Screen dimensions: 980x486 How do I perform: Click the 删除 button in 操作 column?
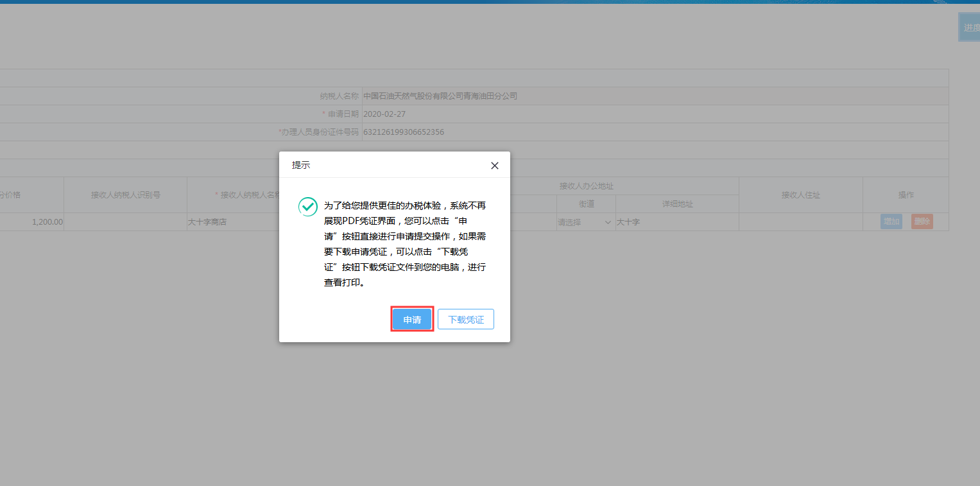[922, 221]
